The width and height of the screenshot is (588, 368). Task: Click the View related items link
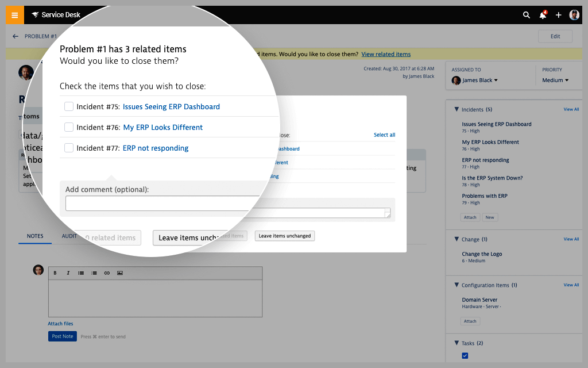[386, 54]
